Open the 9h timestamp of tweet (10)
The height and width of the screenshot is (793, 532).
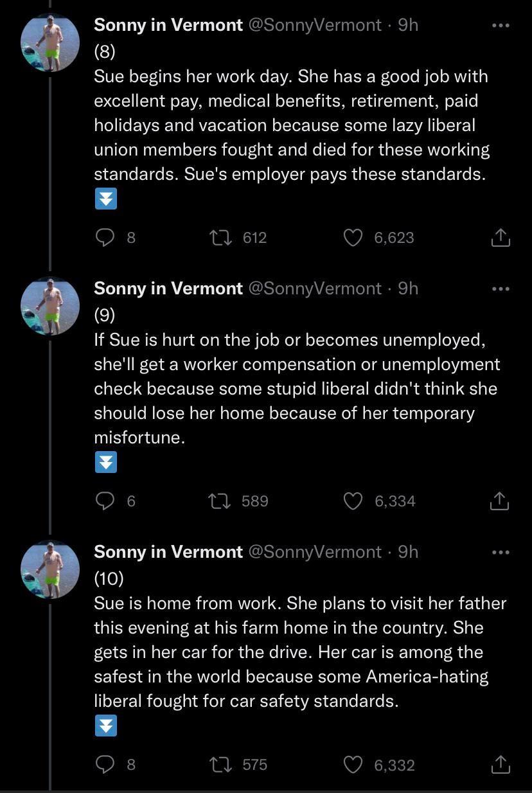[x=408, y=552]
